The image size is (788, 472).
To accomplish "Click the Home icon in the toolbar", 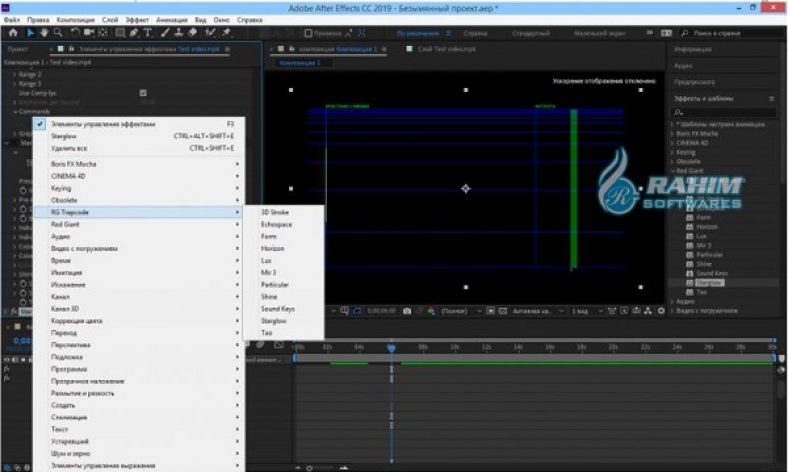I will point(13,32).
